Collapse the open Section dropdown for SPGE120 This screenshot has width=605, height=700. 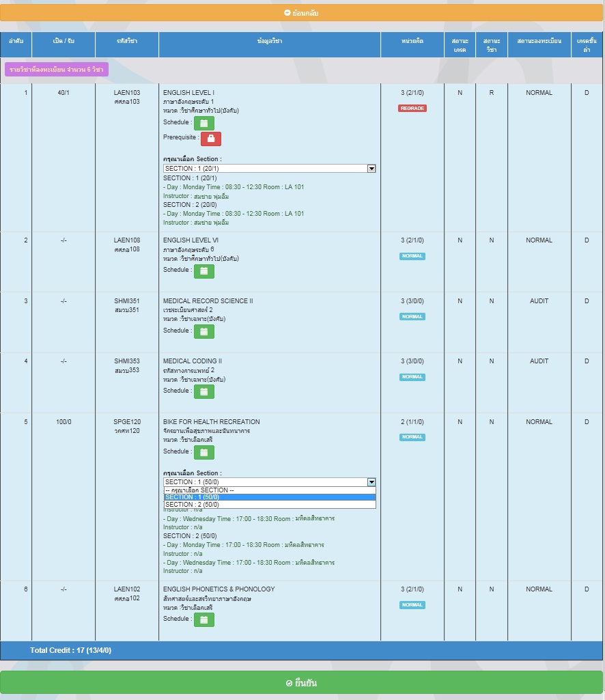[371, 481]
